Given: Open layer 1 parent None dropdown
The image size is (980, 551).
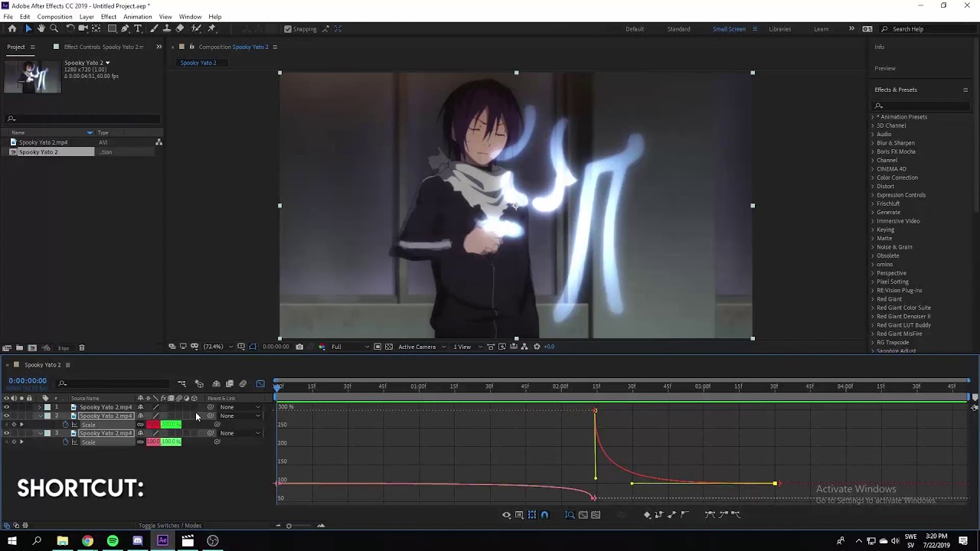Looking at the screenshot, I should click(x=240, y=407).
